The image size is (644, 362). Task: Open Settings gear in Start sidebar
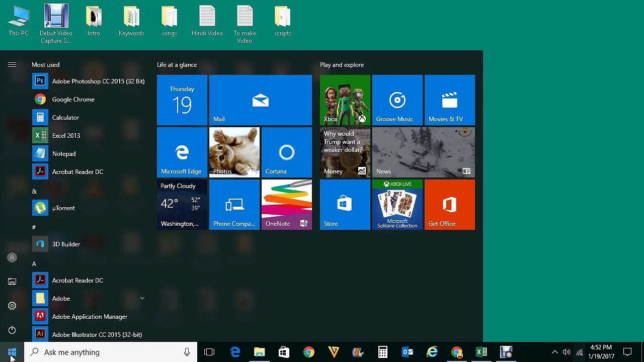[x=12, y=306]
